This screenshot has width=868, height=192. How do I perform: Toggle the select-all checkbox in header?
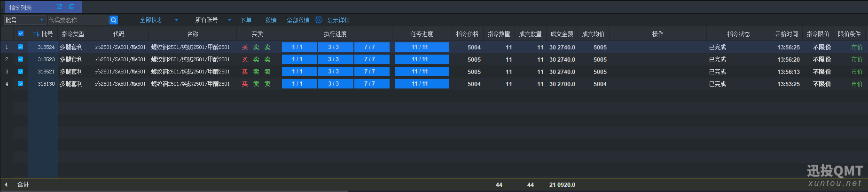(21, 33)
